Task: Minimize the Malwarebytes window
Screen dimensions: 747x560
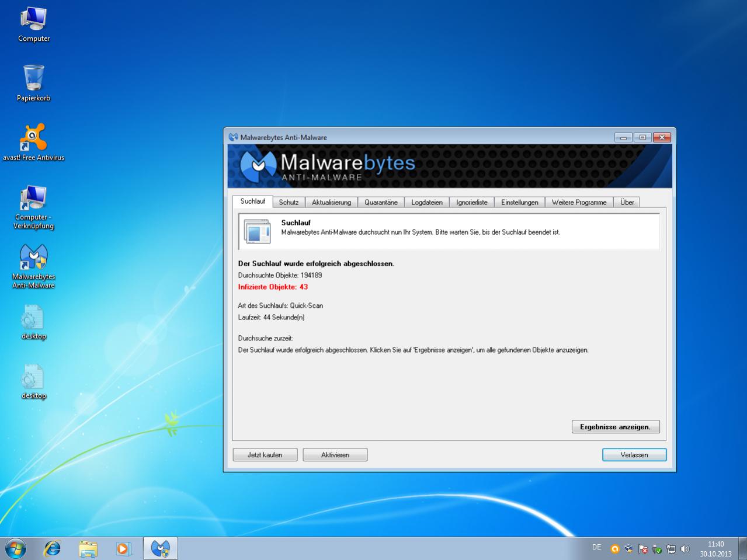Action: click(x=623, y=137)
